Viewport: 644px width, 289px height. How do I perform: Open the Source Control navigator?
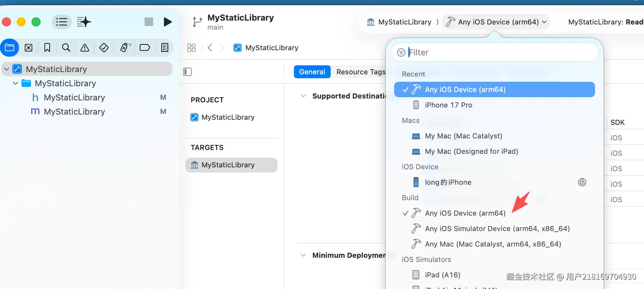(29, 48)
